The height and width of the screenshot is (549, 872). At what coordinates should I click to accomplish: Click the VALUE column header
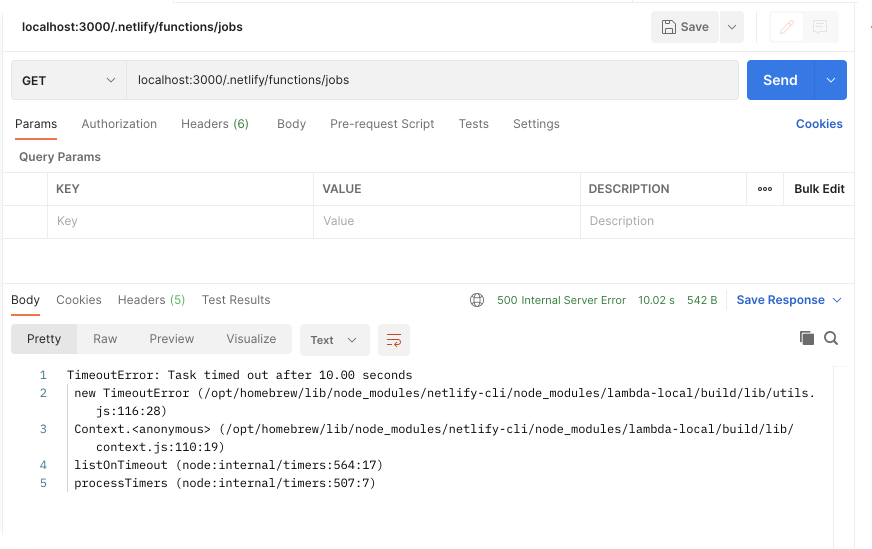[x=342, y=189]
